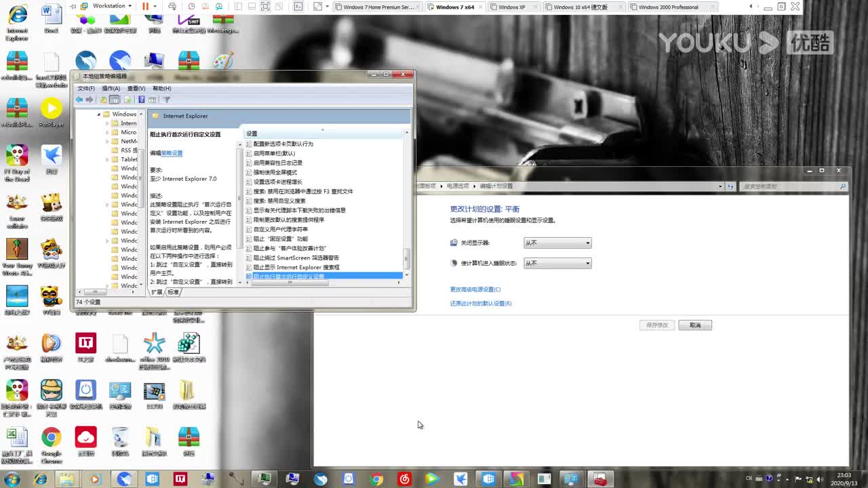Switch to the Windows XP virtual machine tab
The image size is (868, 488).
pos(515,7)
